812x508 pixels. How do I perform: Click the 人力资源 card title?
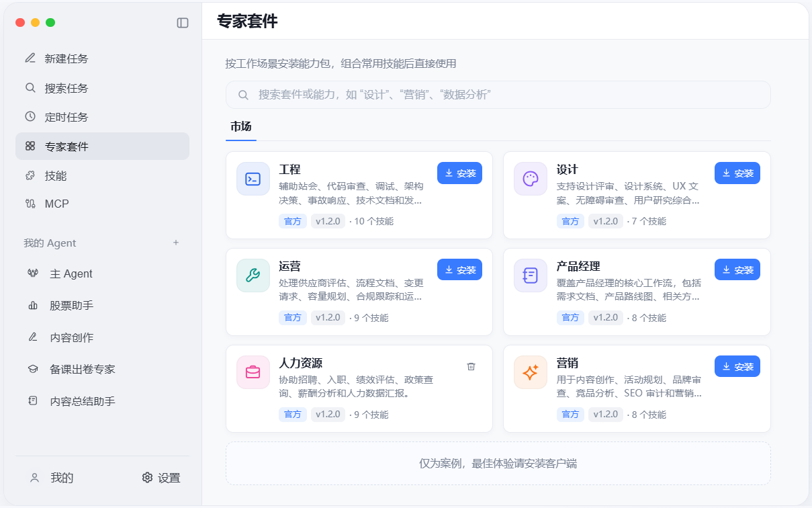coord(300,363)
